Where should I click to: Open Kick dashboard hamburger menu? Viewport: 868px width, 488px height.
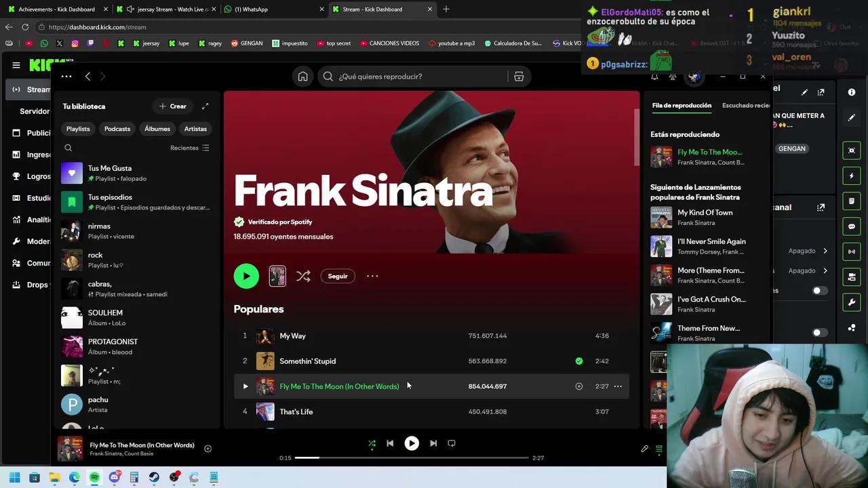pos(16,65)
